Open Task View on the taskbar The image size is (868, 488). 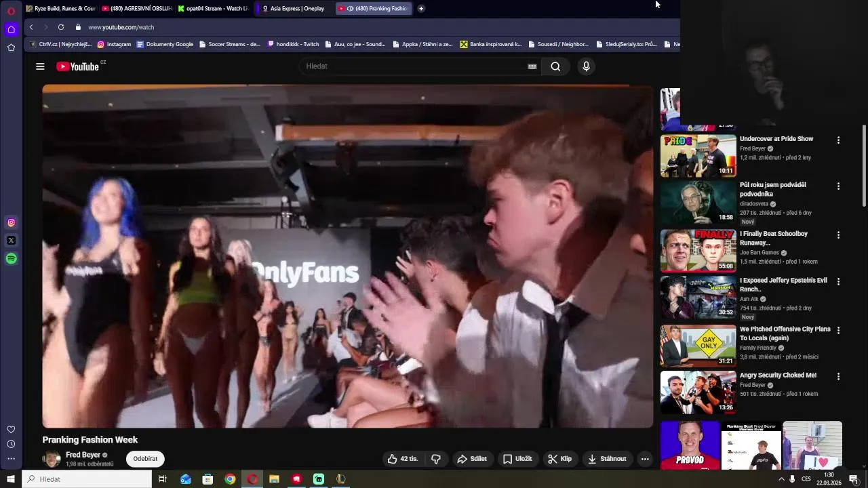coord(163,479)
